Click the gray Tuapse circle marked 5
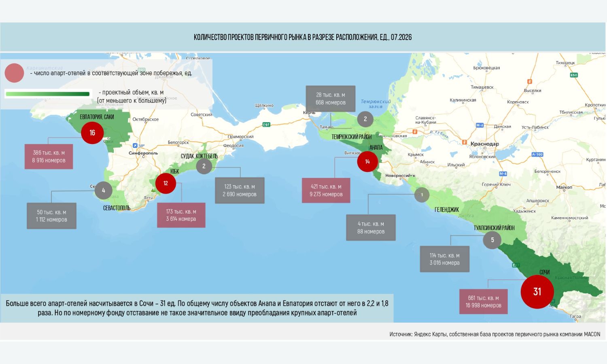This screenshot has width=607, height=364. coord(492,240)
